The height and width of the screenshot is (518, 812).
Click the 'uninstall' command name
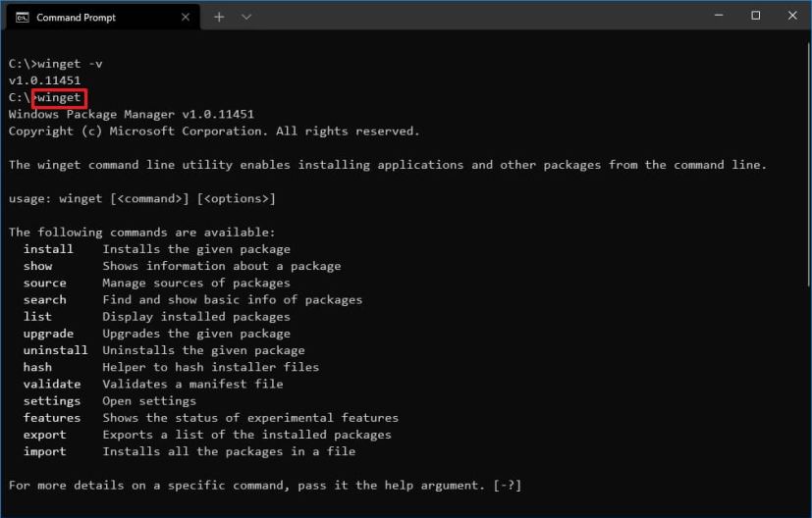[55, 350]
